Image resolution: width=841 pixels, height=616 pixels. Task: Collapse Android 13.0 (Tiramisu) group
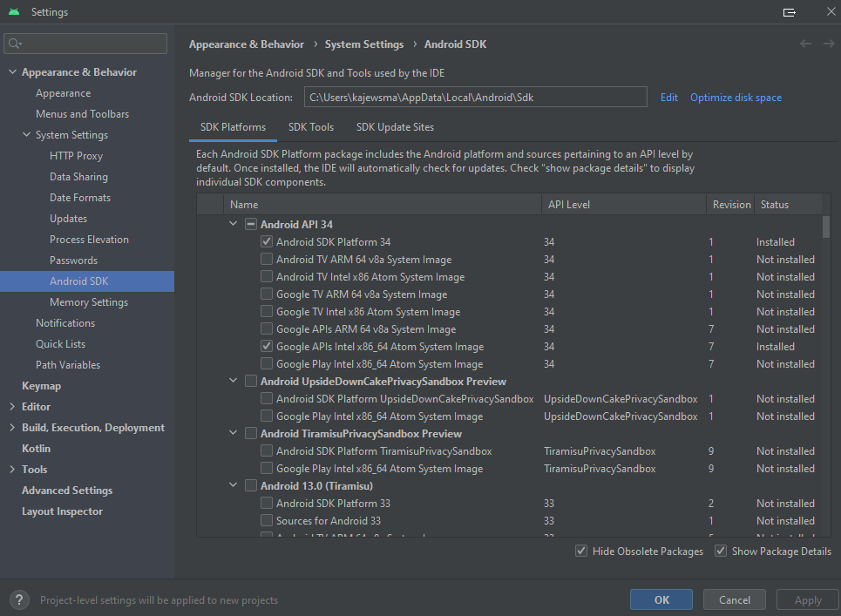tap(233, 485)
